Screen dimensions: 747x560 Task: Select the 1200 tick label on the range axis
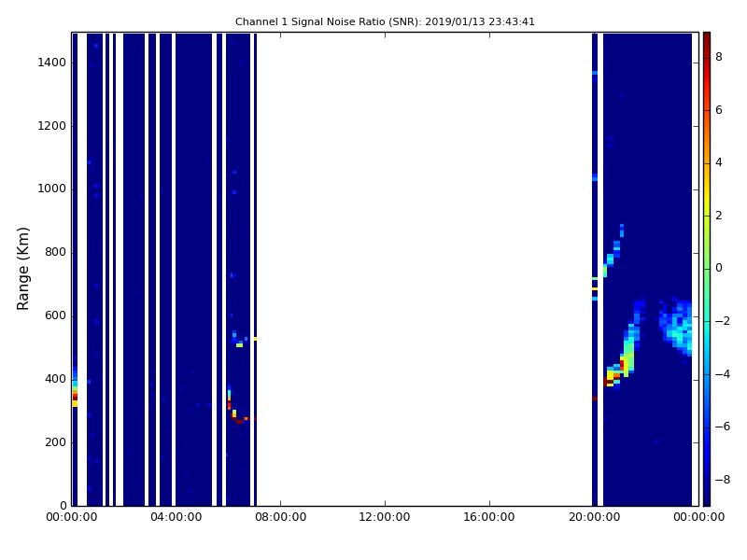pyautogui.click(x=52, y=126)
